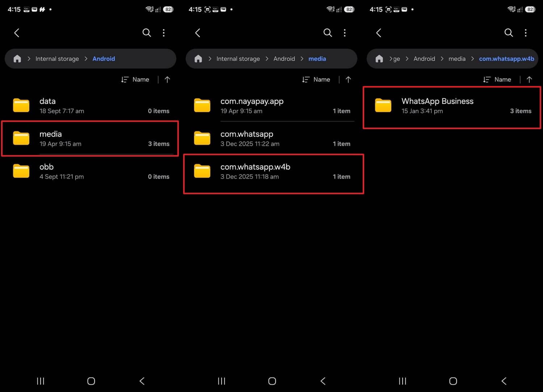This screenshot has height=392, width=543.
Task: Go to home from the Android folder breadcrumb
Action: [x=17, y=59]
